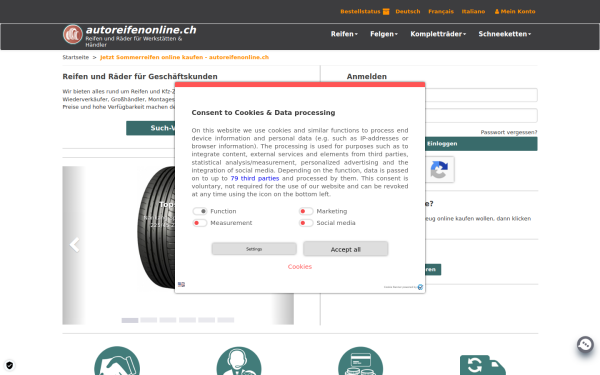Click the Startseite breadcrumb

(x=76, y=57)
